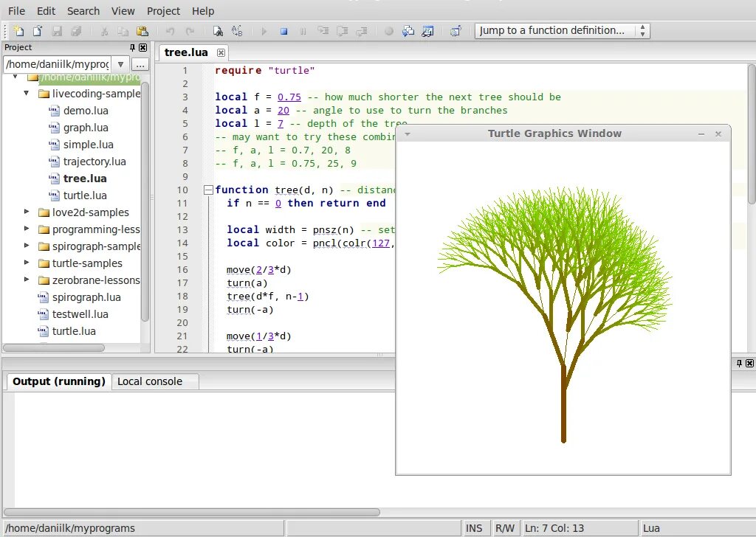The height and width of the screenshot is (537, 756).
Task: Create a new file from toolbar
Action: click(18, 31)
